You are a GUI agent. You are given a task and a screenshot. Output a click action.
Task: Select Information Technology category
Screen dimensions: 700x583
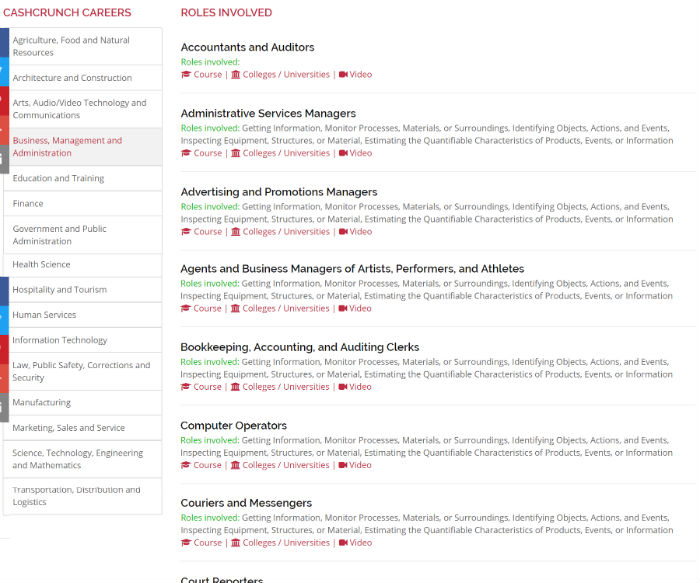click(83, 340)
